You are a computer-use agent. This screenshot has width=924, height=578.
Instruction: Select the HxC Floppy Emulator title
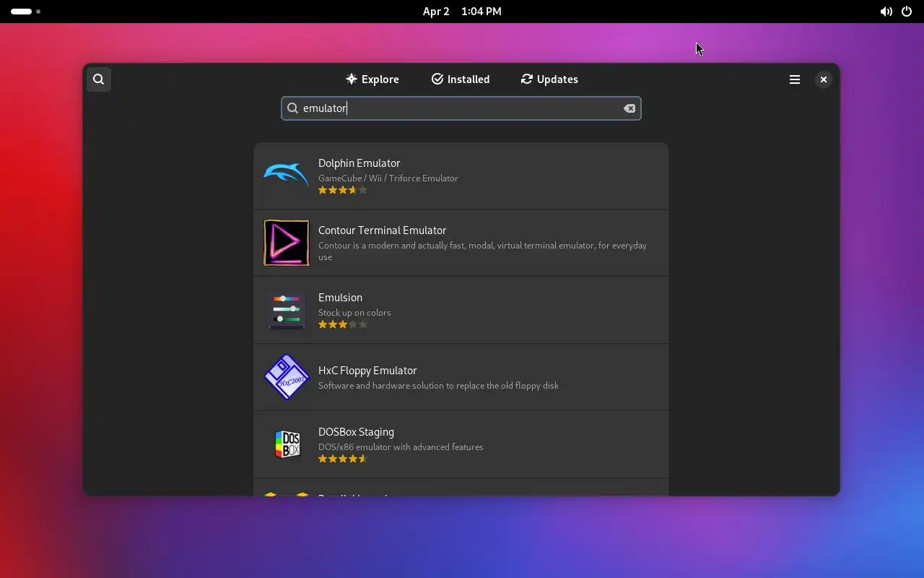367,371
